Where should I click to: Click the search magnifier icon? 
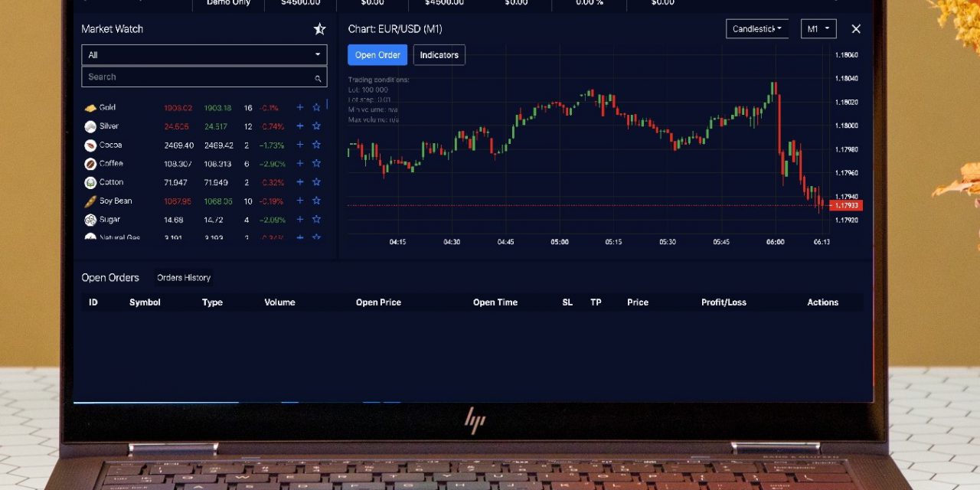[318, 78]
